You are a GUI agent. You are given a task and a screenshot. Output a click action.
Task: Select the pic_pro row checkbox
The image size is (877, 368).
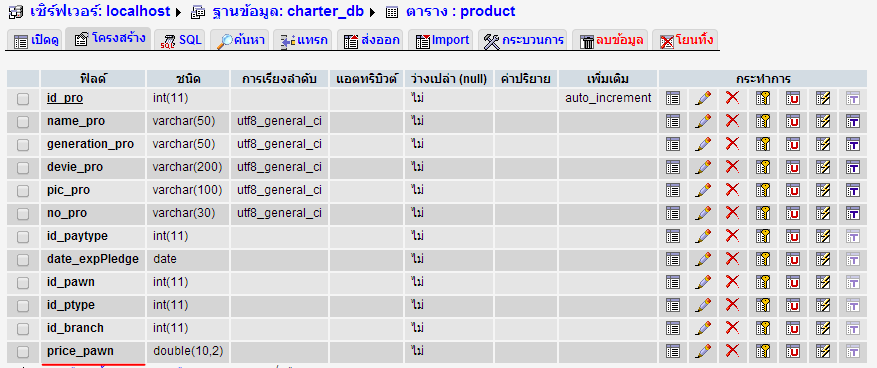point(23,191)
